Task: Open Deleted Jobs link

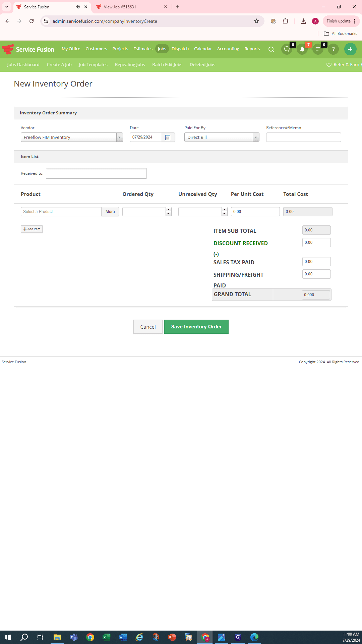Action: tap(202, 65)
